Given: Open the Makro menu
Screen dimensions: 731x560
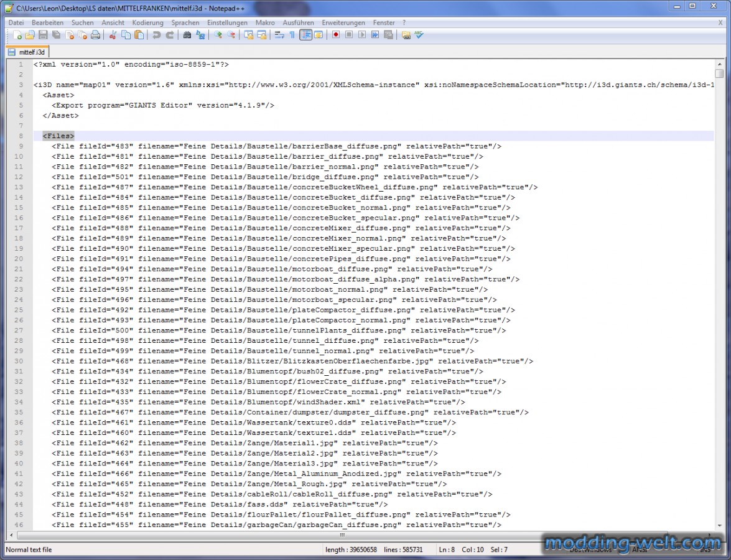Looking at the screenshot, I should coord(265,22).
